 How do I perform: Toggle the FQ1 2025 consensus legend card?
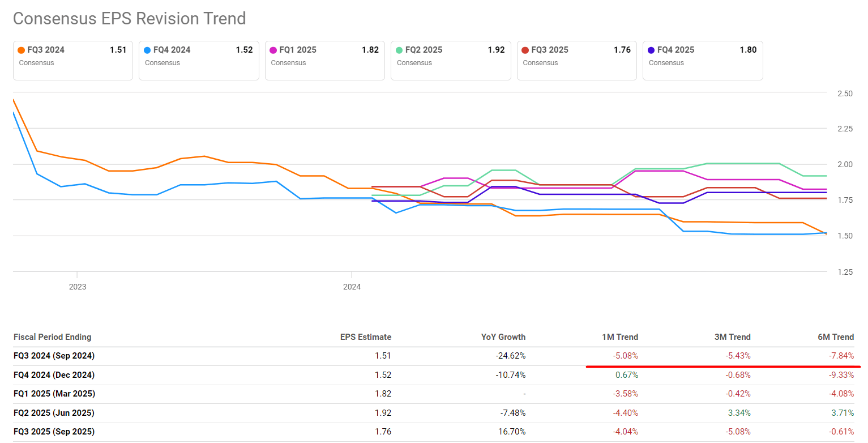[x=325, y=61]
